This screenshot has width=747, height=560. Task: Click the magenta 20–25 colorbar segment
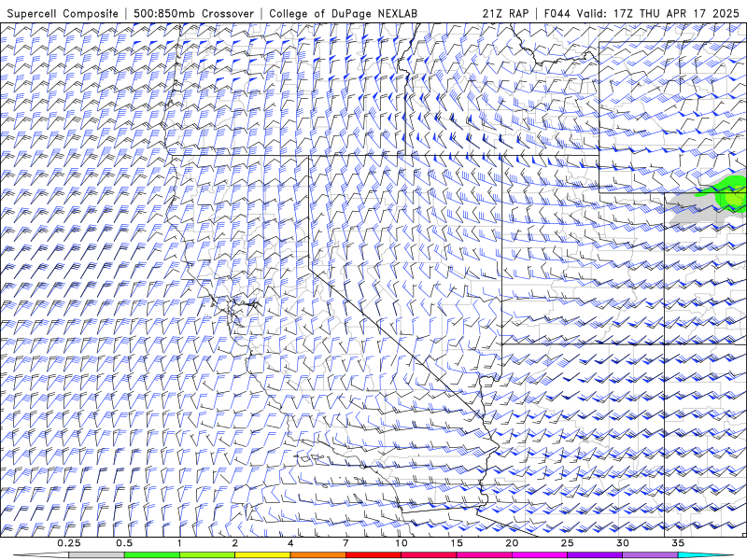(540, 555)
